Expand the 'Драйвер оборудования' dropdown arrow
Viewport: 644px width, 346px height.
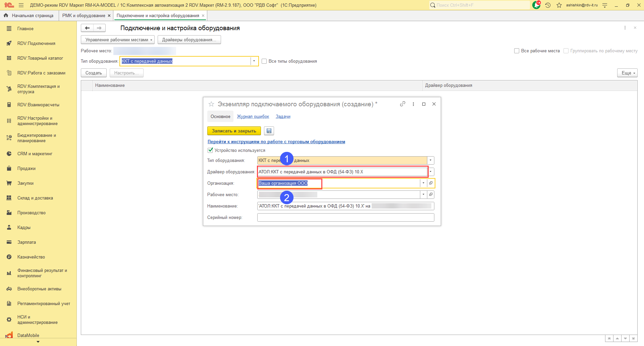point(431,172)
